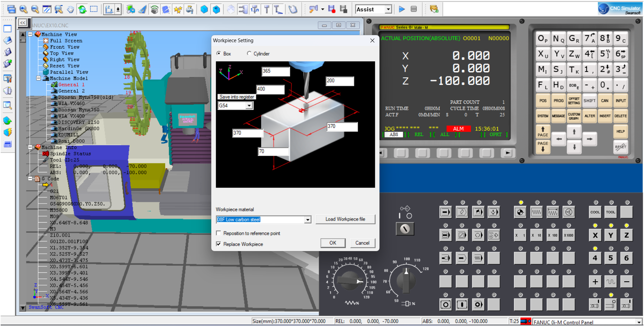Open the Assist dropdown in toolbar

coord(388,9)
